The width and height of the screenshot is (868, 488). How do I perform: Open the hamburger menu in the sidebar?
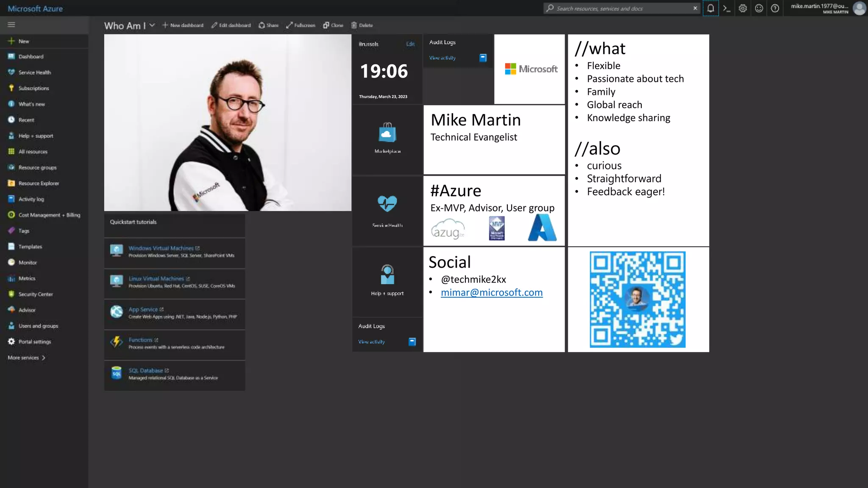pyautogui.click(x=11, y=25)
